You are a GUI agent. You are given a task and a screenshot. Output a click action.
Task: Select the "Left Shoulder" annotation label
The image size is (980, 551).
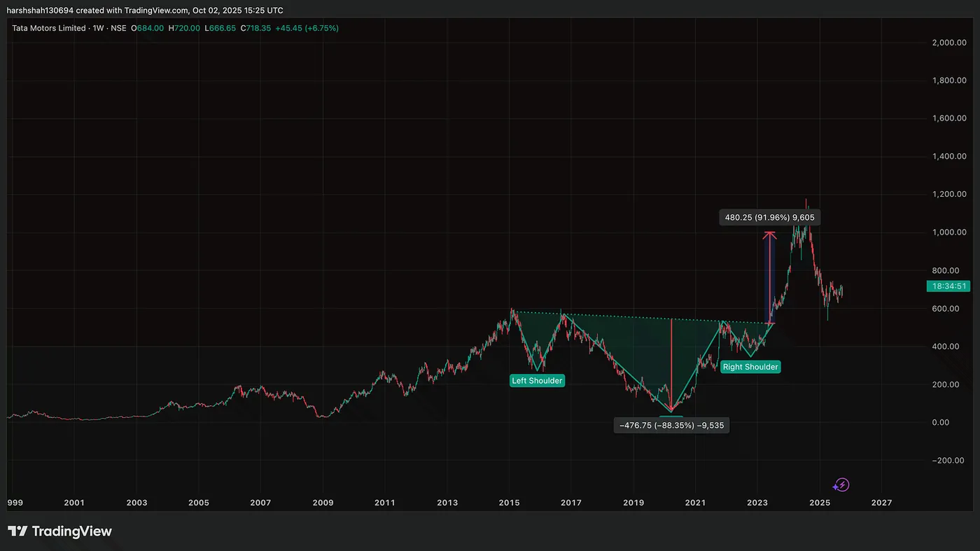[x=537, y=381]
